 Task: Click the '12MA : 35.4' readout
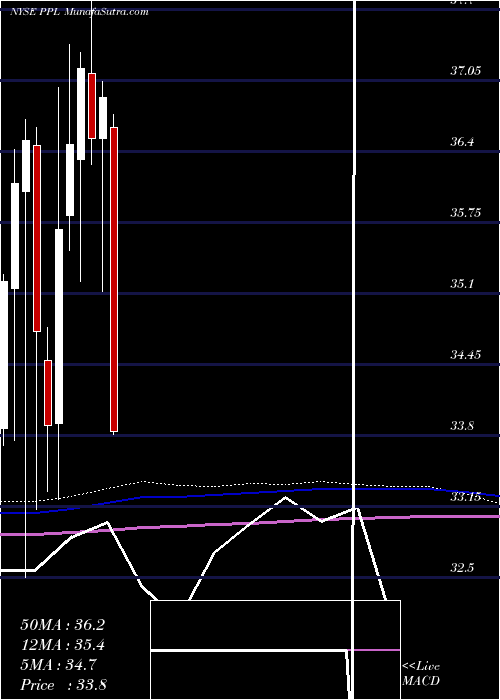tap(62, 645)
